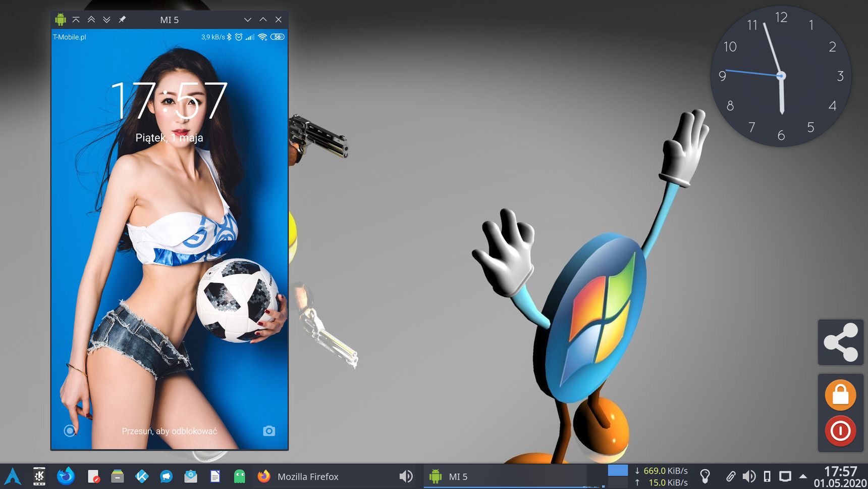Open the clipboard paperclip tray icon
The image size is (868, 489).
pos(731,476)
